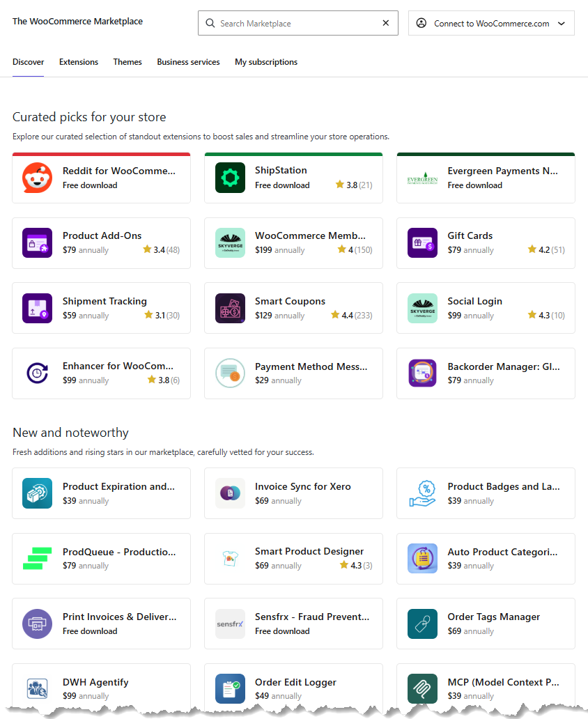Viewport: 588px width, 719px height.
Task: Click the ProdQueue green bars icon
Action: [x=37, y=559]
